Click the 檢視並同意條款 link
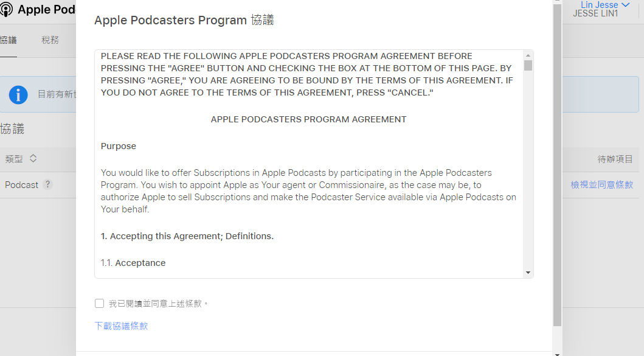The image size is (644, 356). pyautogui.click(x=601, y=184)
